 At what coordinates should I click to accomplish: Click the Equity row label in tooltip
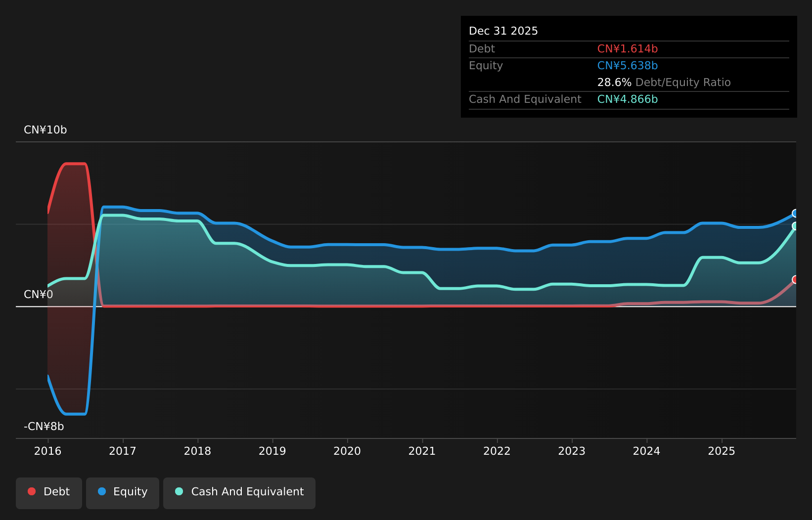click(x=486, y=66)
